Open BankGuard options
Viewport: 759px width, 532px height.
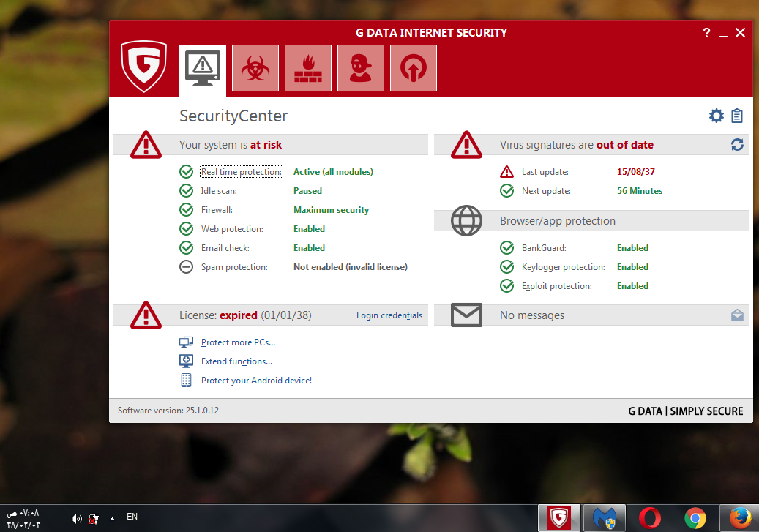tap(544, 248)
